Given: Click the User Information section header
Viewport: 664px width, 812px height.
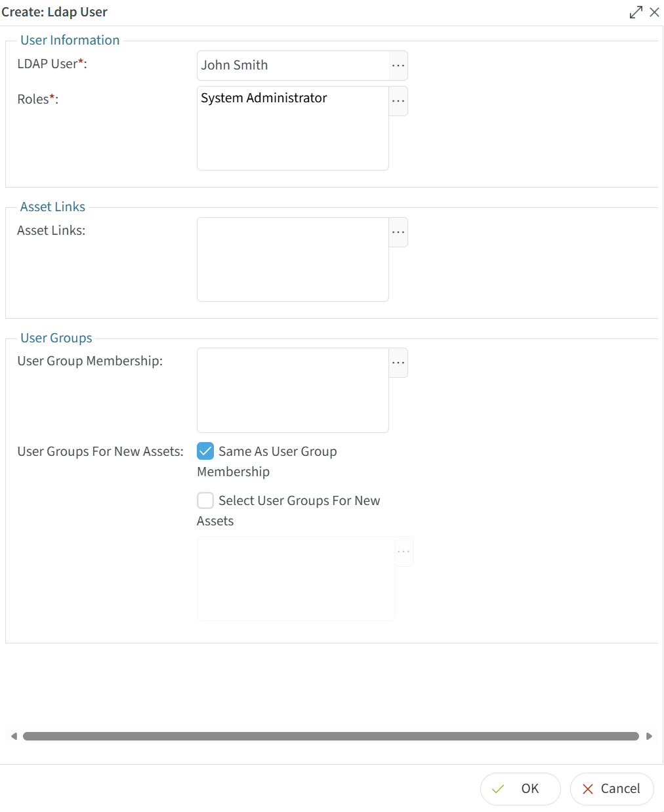Looking at the screenshot, I should pyautogui.click(x=70, y=40).
